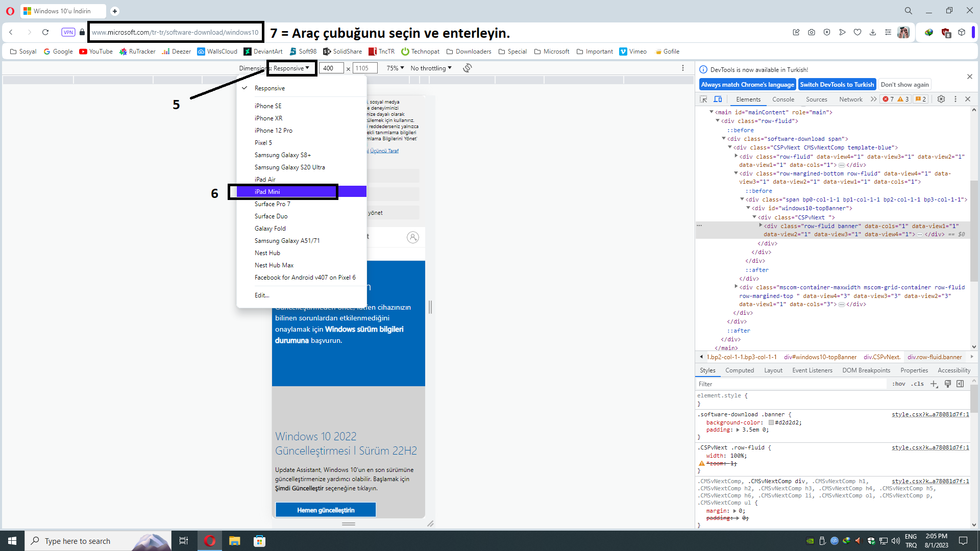980x551 pixels.
Task: Click Switch DevTools to Turkish button
Action: coord(837,85)
